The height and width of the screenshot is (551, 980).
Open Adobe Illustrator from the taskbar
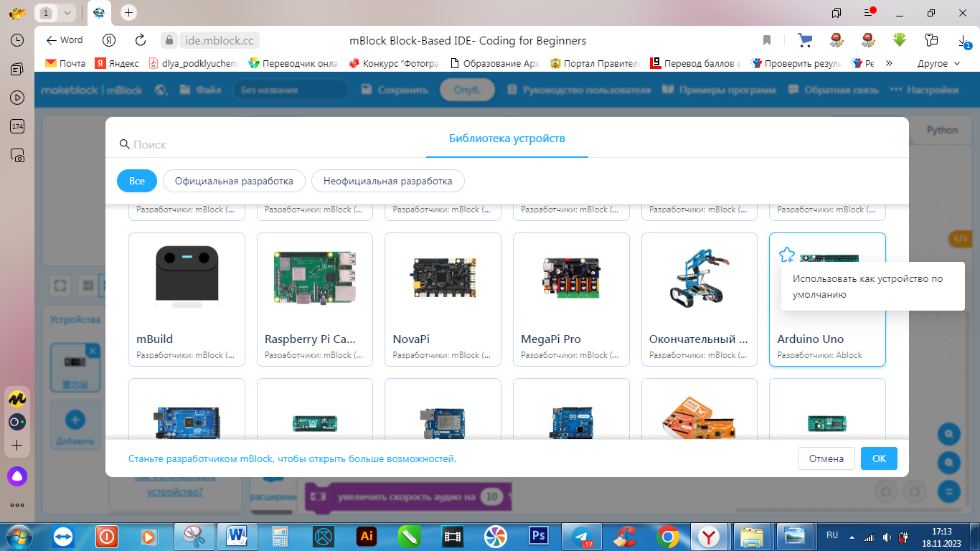tap(367, 536)
